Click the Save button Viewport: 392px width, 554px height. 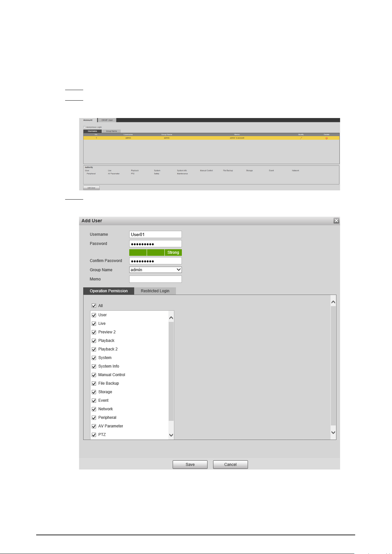point(190,465)
